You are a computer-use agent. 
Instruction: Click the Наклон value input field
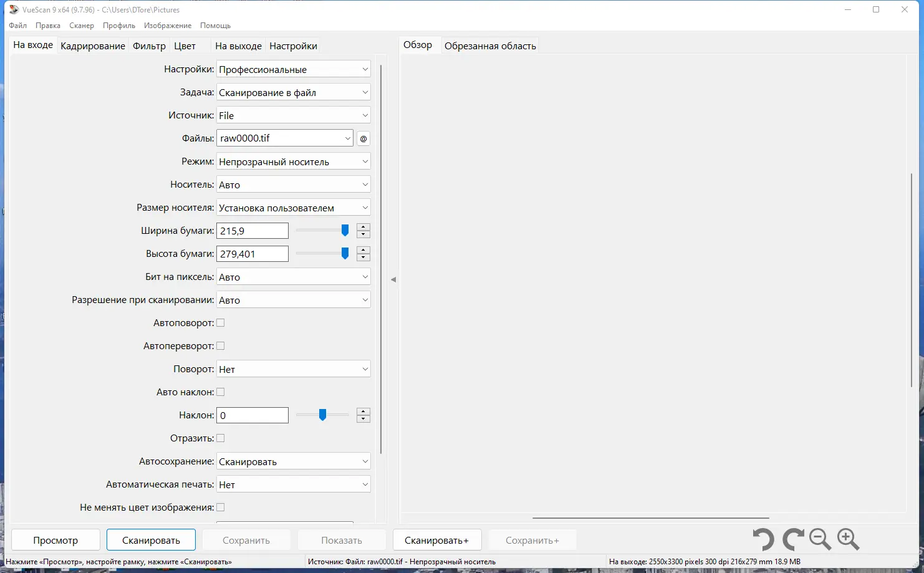click(253, 415)
